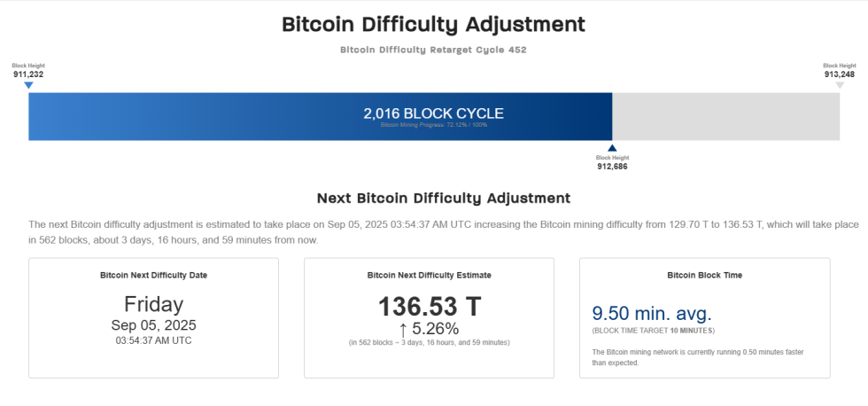
Task: Click the gray end marker triangle under 913,248
Action: coord(840,85)
